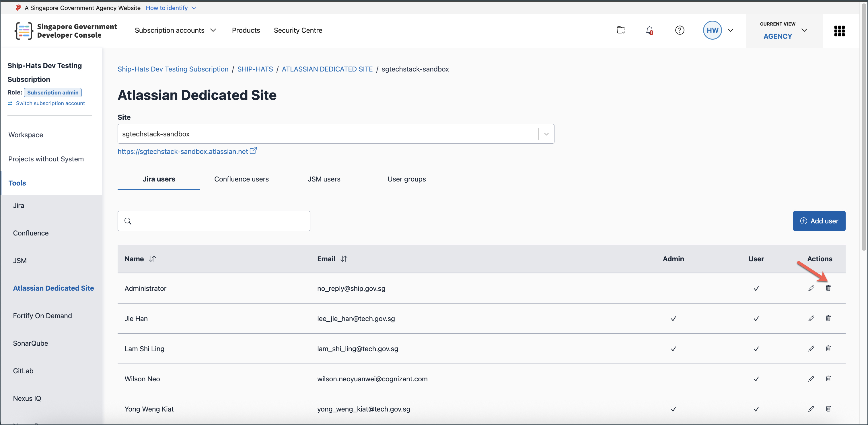Open Workspace in the sidebar

tap(26, 135)
